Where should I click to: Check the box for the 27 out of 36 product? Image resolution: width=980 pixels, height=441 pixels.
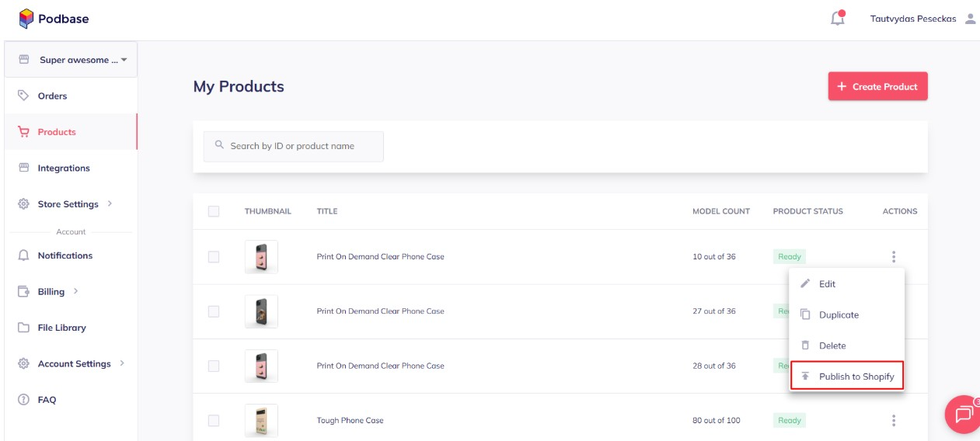(214, 311)
